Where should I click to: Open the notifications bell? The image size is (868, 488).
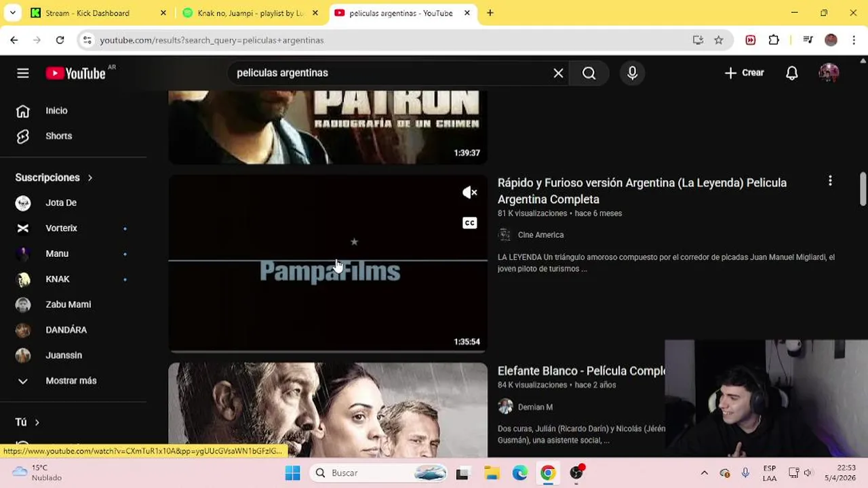coord(791,73)
